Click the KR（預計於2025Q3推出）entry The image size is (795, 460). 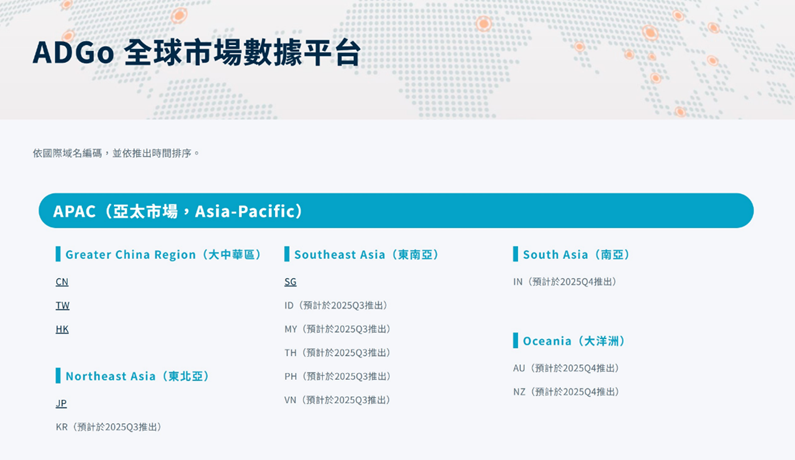click(x=110, y=427)
